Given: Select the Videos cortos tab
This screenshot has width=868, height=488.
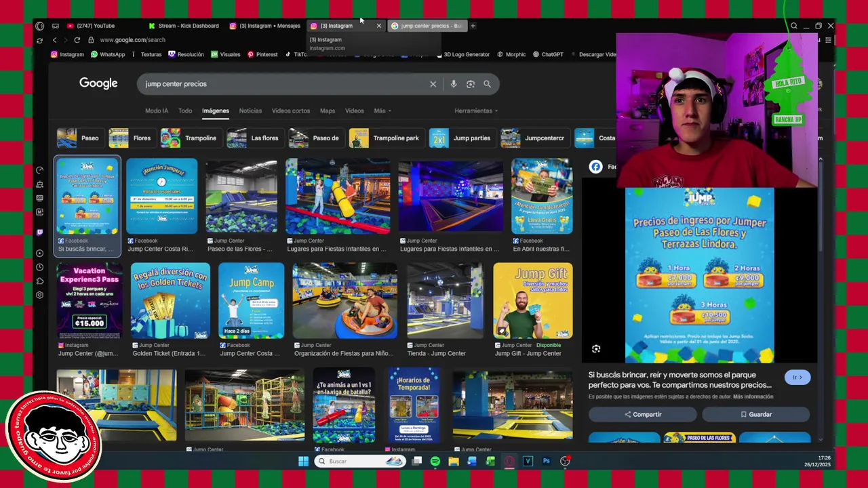Looking at the screenshot, I should click(291, 110).
